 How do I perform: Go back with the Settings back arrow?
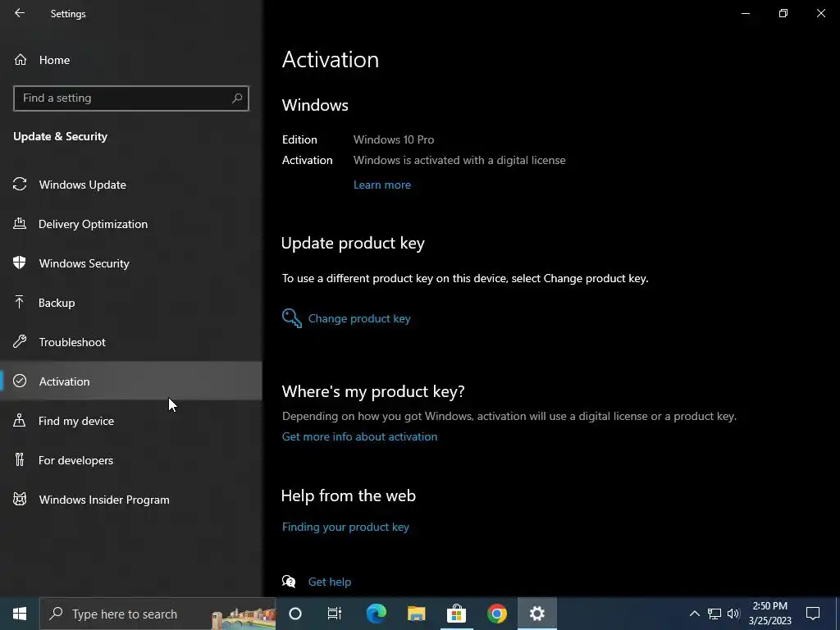[20, 13]
